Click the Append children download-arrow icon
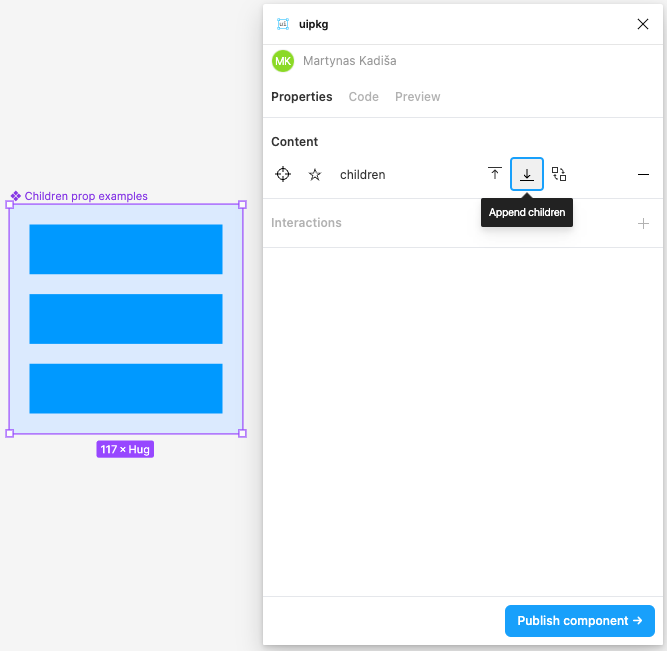667x651 pixels. pyautogui.click(x=527, y=174)
